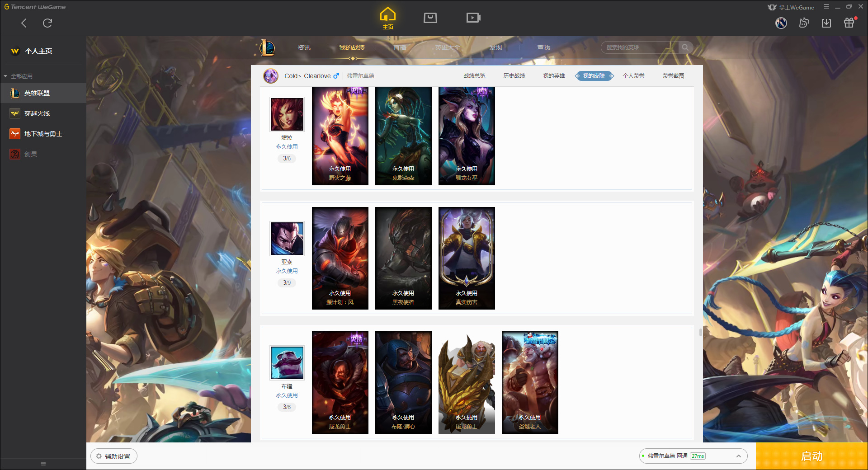Click the League of Legends logo
868x470 pixels.
267,47
